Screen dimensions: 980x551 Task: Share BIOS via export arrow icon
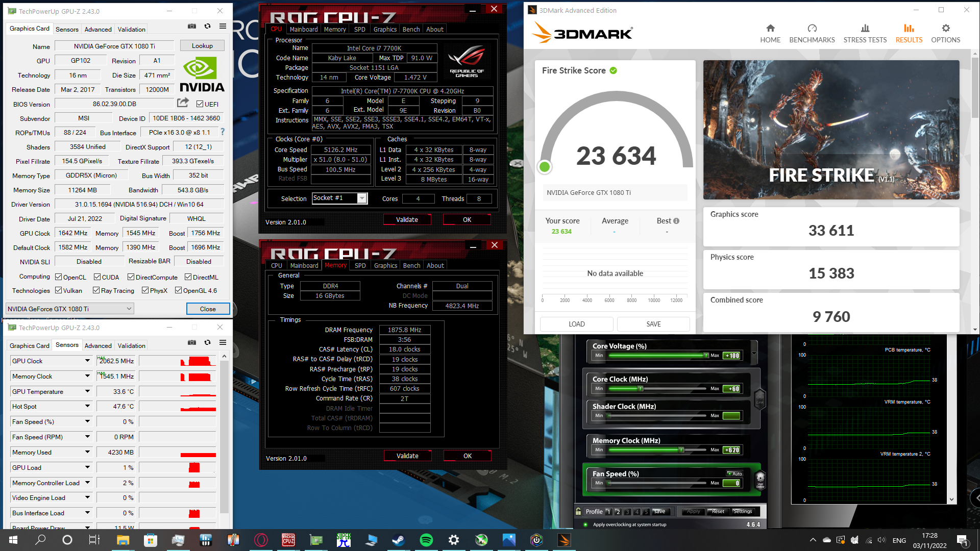(x=183, y=103)
